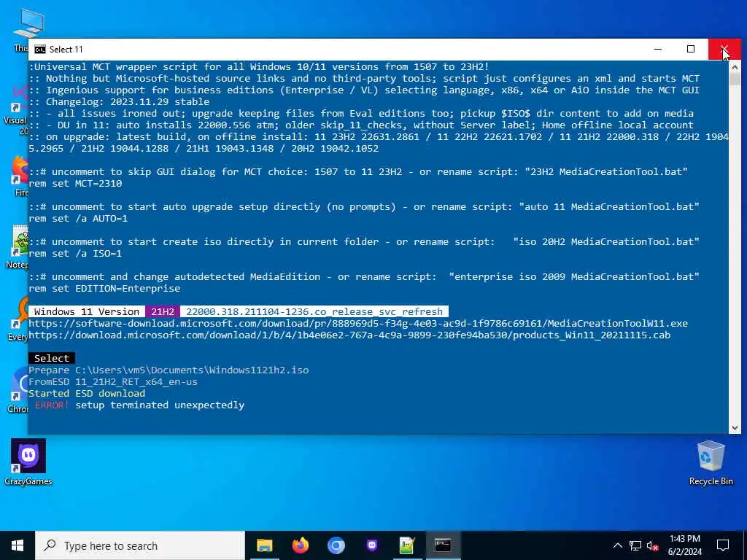This screenshot has width=747, height=560.
Task: Select the Command Prompt taskbar icon
Action: click(x=443, y=545)
